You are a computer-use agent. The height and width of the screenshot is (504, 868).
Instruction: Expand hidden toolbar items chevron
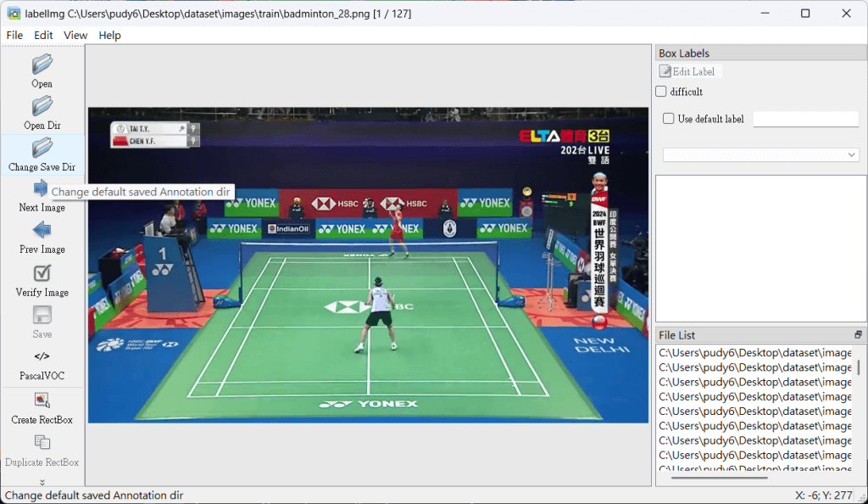click(42, 481)
